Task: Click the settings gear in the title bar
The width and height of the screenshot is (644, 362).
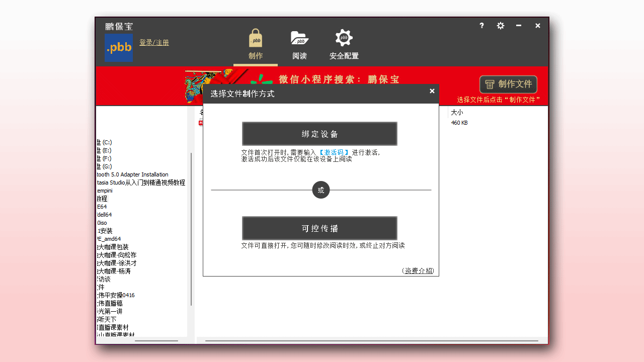Action: [500, 26]
